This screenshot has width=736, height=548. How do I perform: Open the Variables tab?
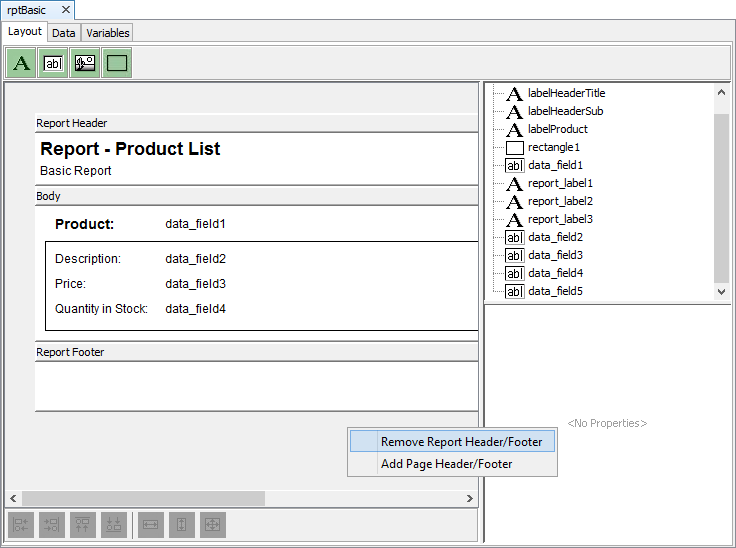[107, 33]
